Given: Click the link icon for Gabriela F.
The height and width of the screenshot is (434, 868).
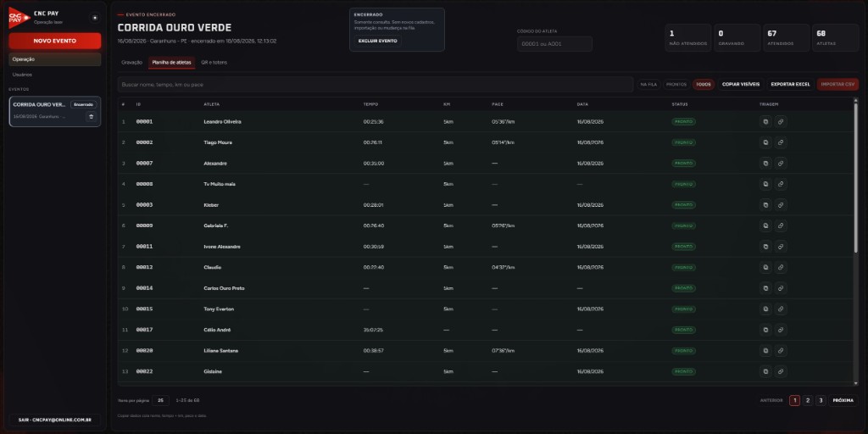Looking at the screenshot, I should tap(781, 225).
